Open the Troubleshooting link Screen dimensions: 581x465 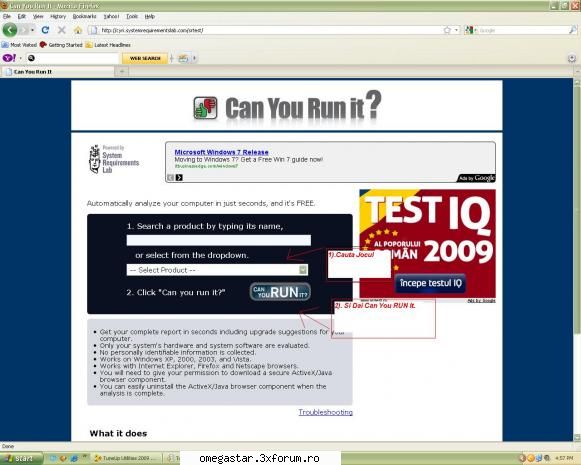pyautogui.click(x=326, y=412)
